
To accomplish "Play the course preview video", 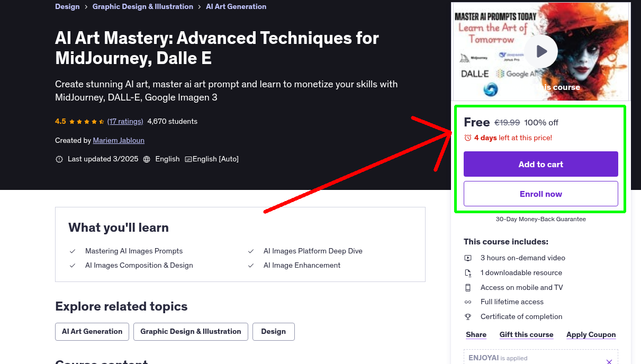I will pyautogui.click(x=541, y=51).
